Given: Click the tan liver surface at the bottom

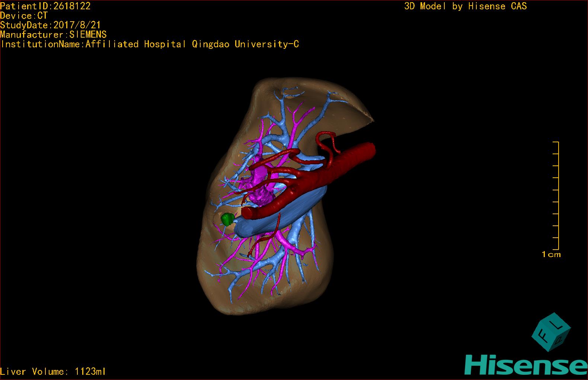Looking at the screenshot, I should (x=261, y=304).
